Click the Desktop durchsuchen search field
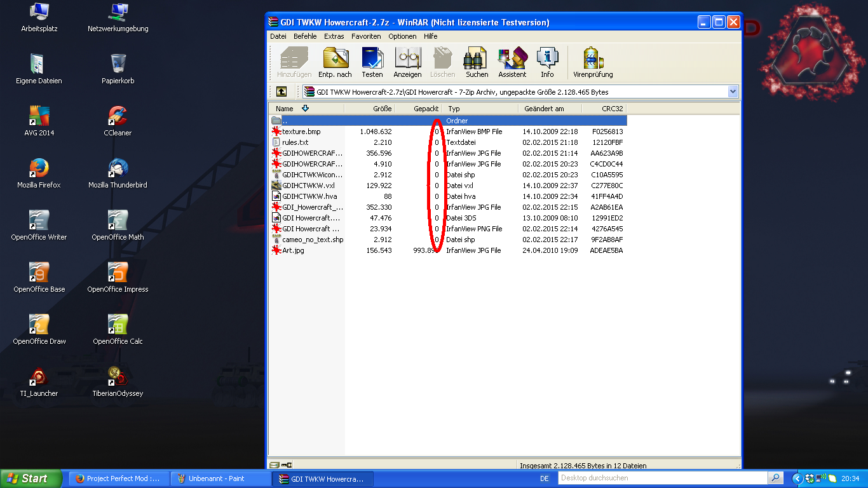 (663, 478)
